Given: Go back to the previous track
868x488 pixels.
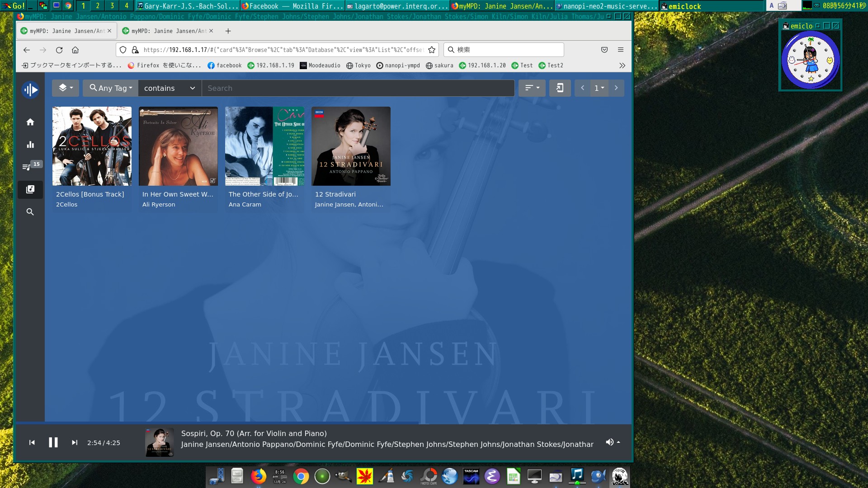Looking at the screenshot, I should (x=32, y=443).
